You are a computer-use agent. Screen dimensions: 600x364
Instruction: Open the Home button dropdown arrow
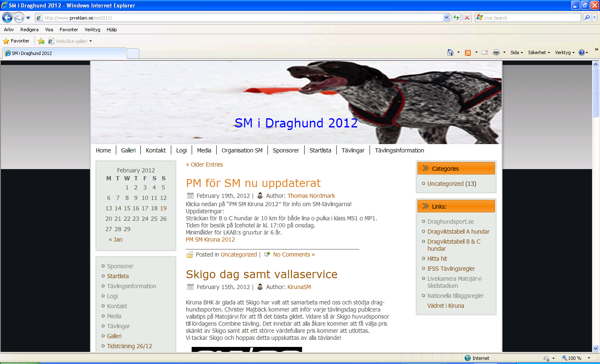tap(458, 52)
